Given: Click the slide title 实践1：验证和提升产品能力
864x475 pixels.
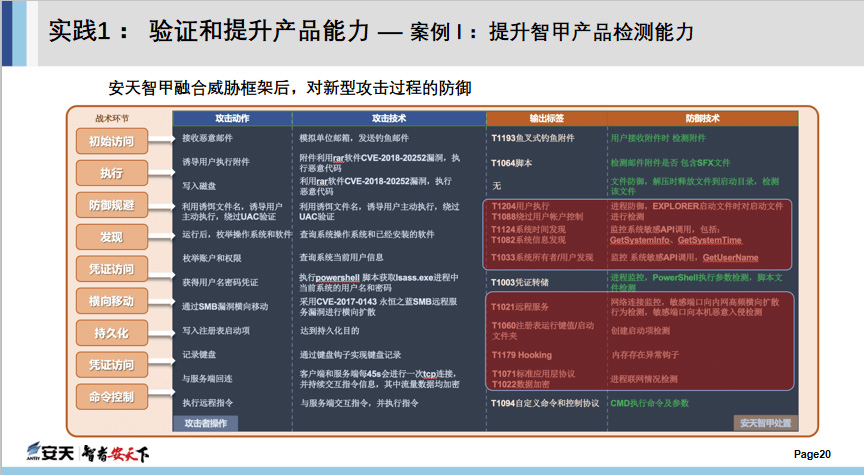Looking at the screenshot, I should click(x=209, y=31).
